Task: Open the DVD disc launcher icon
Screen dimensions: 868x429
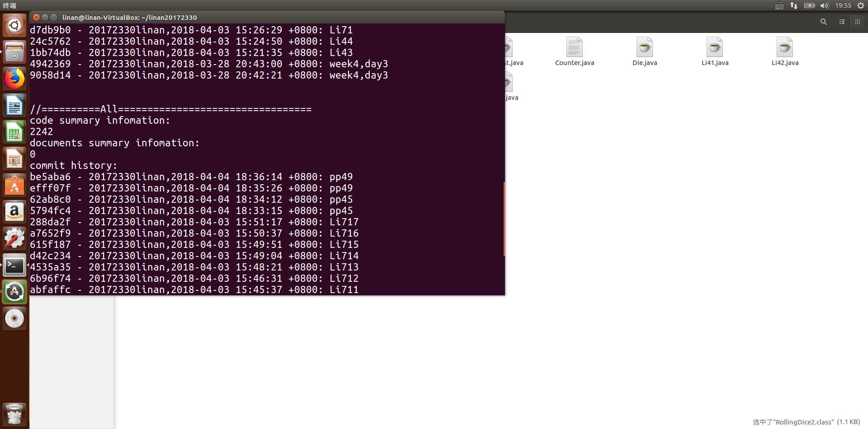Action: (14, 318)
